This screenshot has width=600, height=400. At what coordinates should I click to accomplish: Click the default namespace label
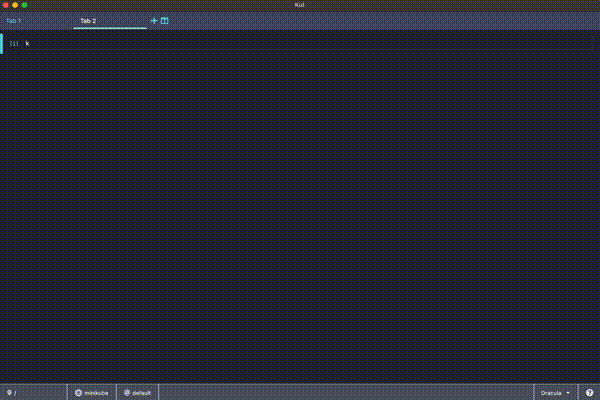coord(141,393)
